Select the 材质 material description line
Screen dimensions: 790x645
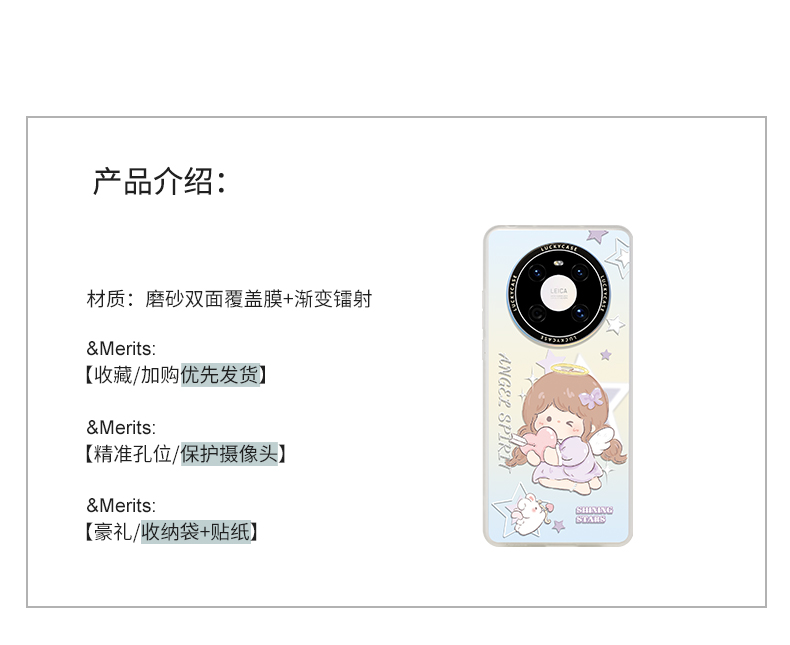click(x=229, y=299)
